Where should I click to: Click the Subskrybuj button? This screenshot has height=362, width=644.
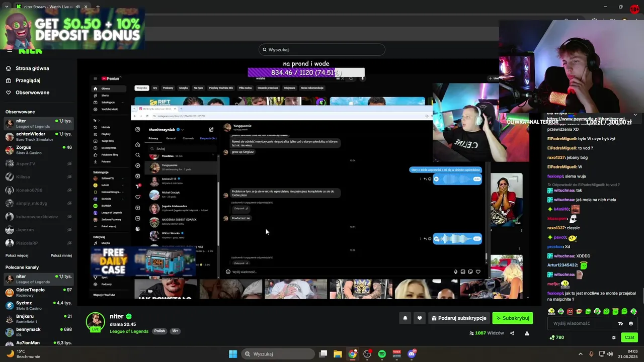coord(512,318)
